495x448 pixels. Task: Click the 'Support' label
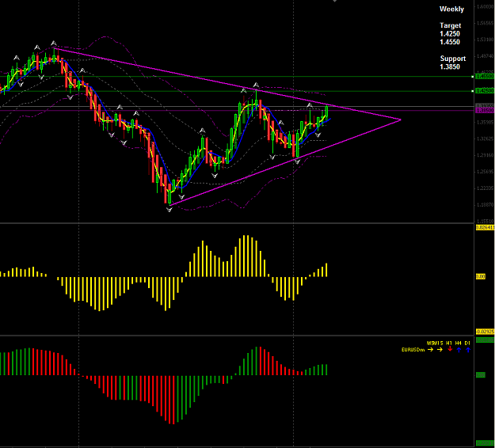[453, 59]
